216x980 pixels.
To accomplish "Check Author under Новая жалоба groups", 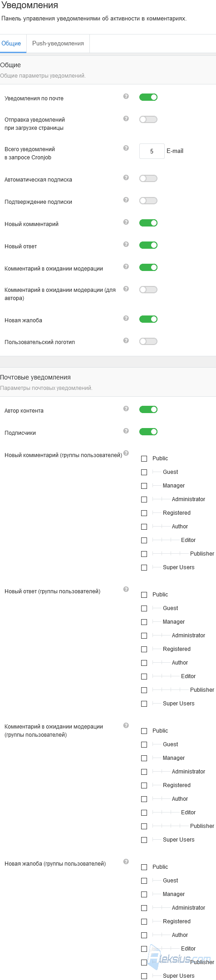I will (x=144, y=935).
